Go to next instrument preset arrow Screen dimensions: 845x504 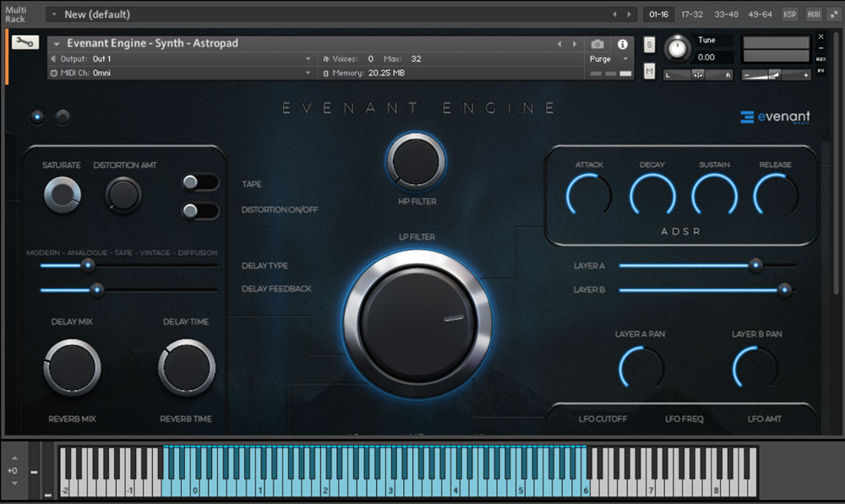pyautogui.click(x=574, y=44)
